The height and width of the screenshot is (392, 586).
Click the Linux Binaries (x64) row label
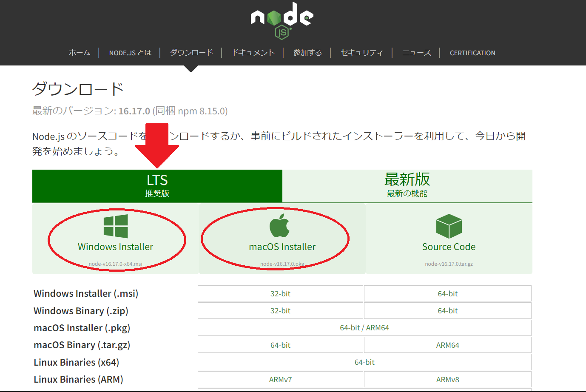click(76, 362)
